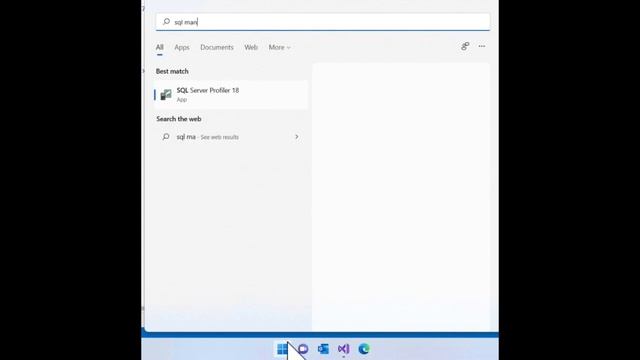Click the search box containing 'sql man'
The width and height of the screenshot is (640, 360).
pos(322,22)
